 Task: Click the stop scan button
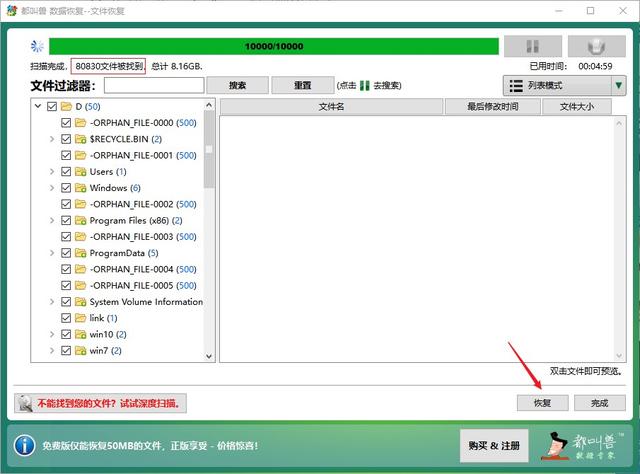tap(597, 46)
